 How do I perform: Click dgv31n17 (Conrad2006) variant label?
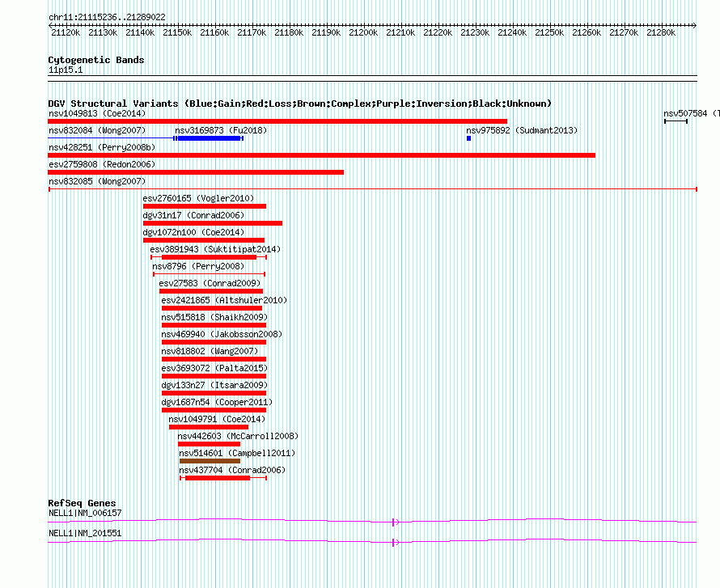click(193, 215)
